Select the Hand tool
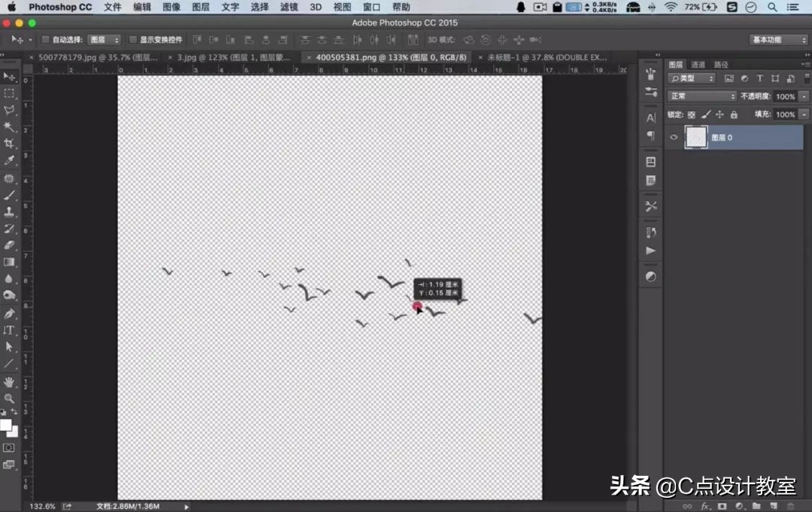Image resolution: width=812 pixels, height=512 pixels. coord(9,382)
